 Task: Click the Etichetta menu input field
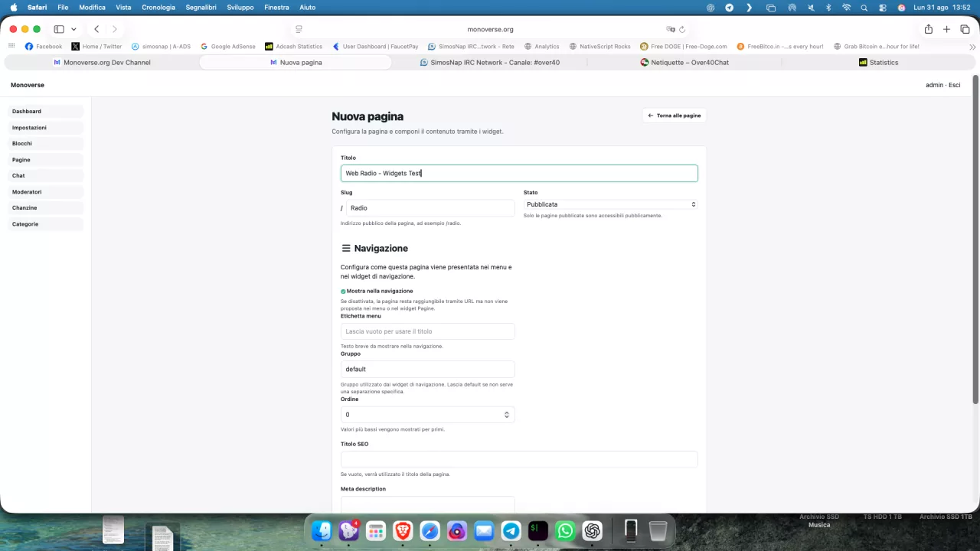427,331
